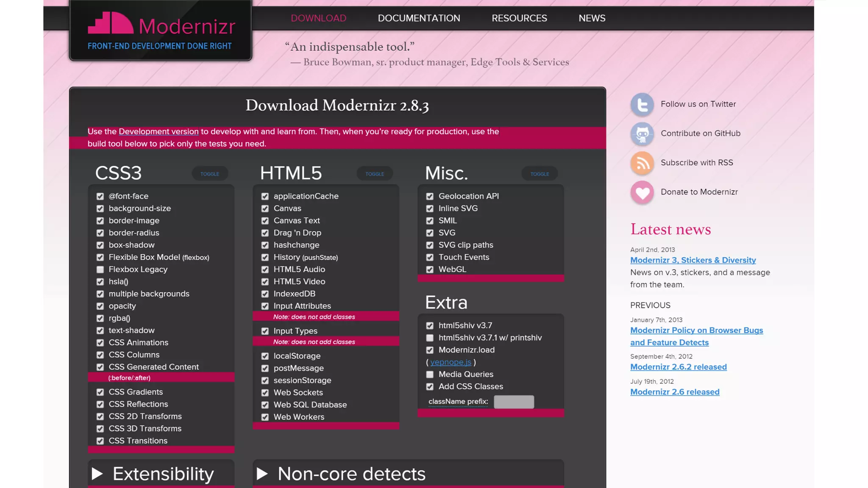The image size is (868, 488).
Task: Check the Flexbox Legacy checkbox
Action: coord(100,270)
